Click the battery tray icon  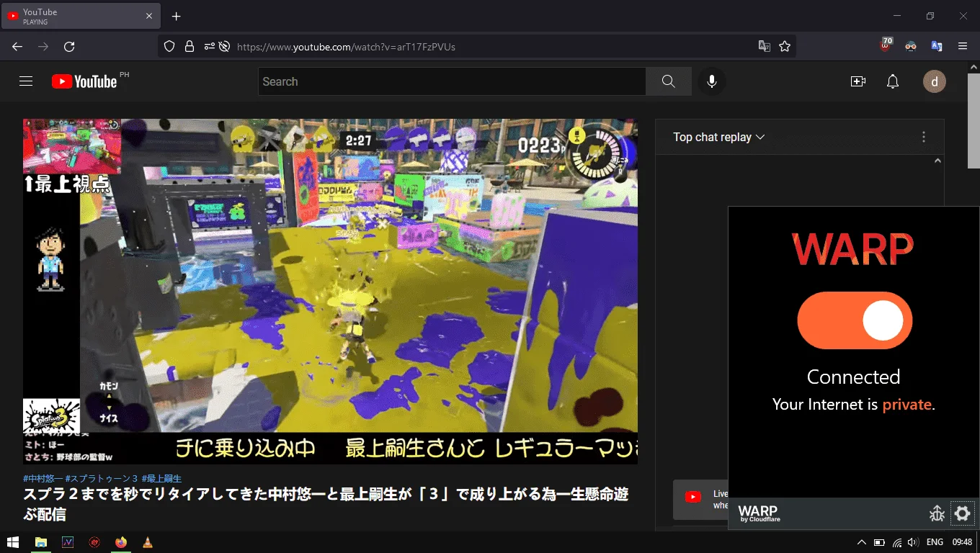click(x=879, y=542)
